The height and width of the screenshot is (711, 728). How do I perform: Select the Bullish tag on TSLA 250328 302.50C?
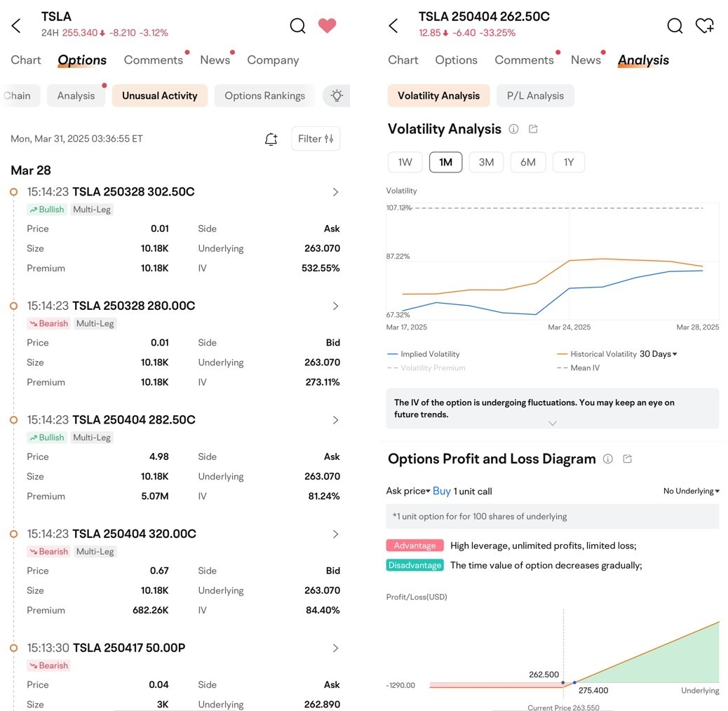click(47, 210)
